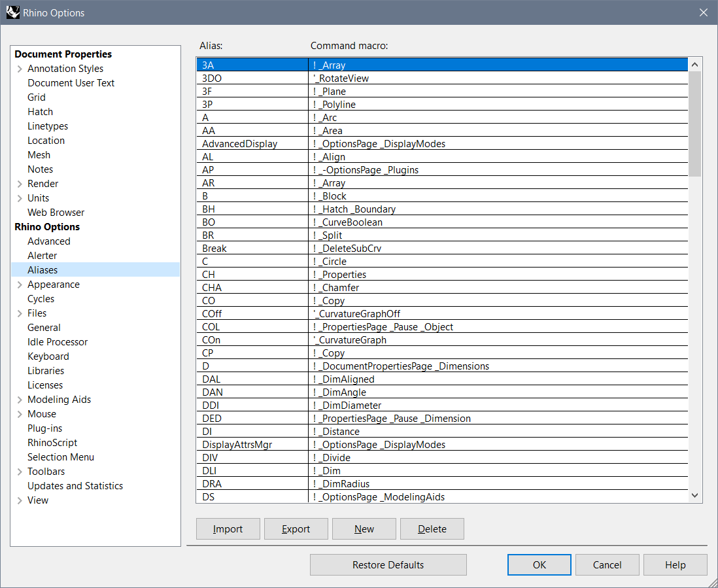Image resolution: width=718 pixels, height=588 pixels.
Task: Select the COL alias row
Action: click(252, 327)
